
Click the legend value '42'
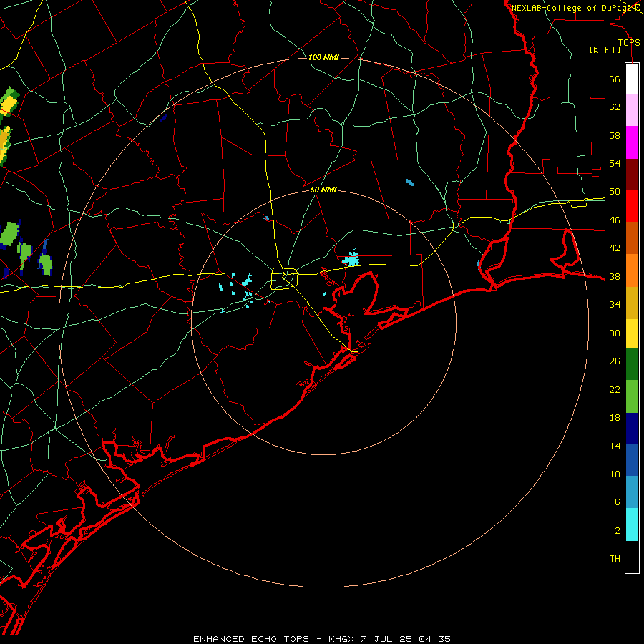pyautogui.click(x=615, y=248)
